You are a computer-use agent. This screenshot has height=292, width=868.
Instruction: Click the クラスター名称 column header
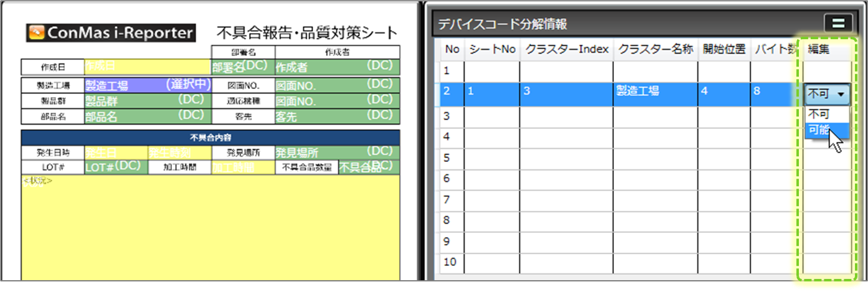pos(655,50)
